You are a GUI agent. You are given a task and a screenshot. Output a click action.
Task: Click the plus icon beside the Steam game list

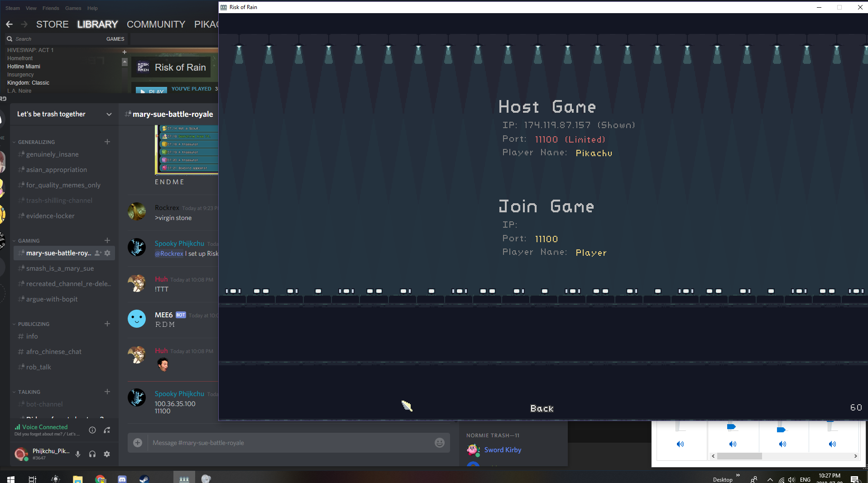tap(125, 52)
